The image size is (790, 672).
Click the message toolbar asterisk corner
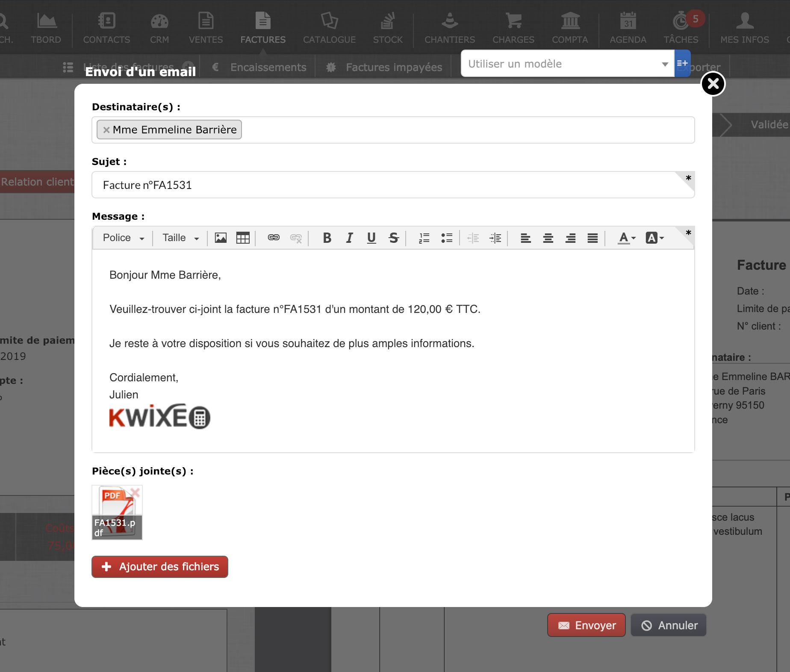coord(688,233)
